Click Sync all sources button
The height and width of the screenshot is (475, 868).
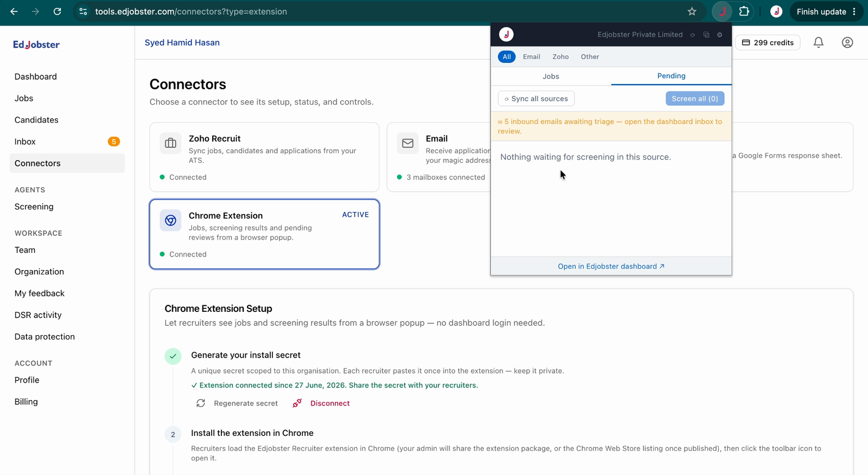point(536,99)
